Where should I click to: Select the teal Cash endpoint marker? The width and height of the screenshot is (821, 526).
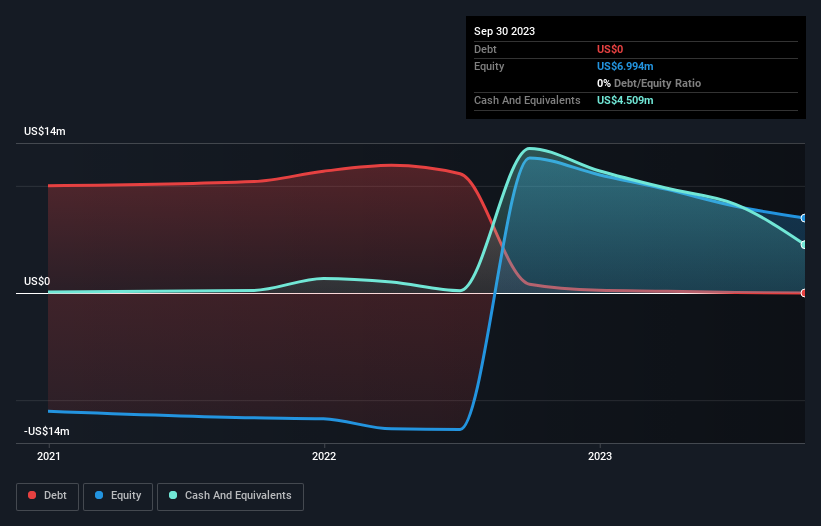point(804,244)
